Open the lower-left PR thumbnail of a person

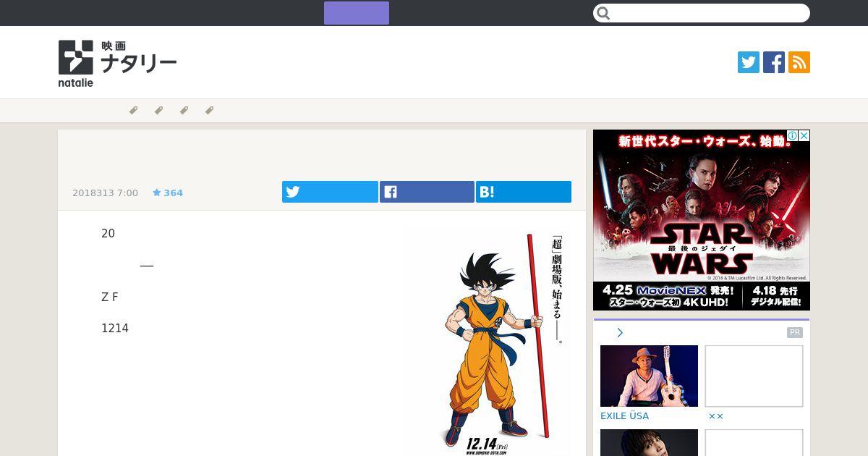(x=649, y=442)
